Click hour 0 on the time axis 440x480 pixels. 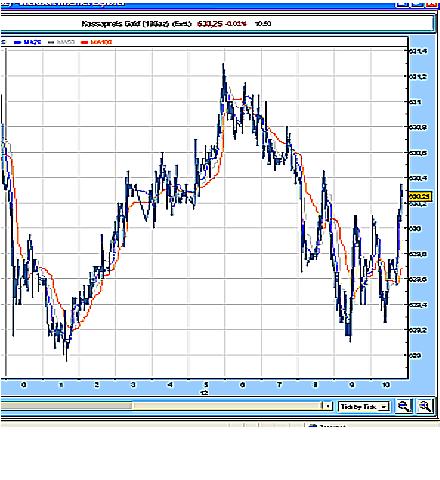(x=24, y=385)
